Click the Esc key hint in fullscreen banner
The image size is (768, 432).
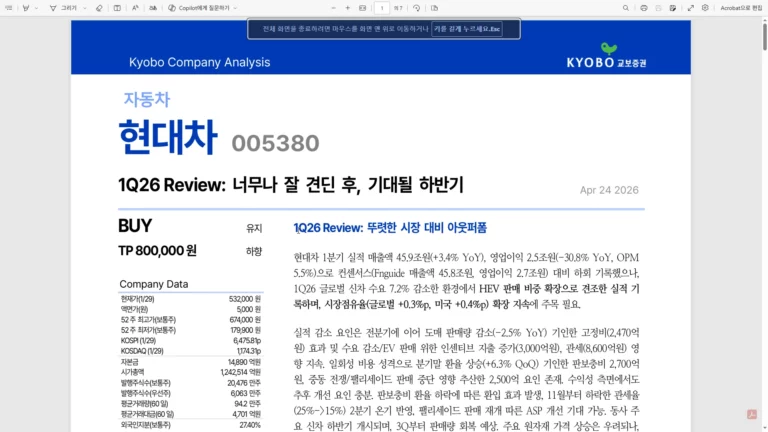467,29
